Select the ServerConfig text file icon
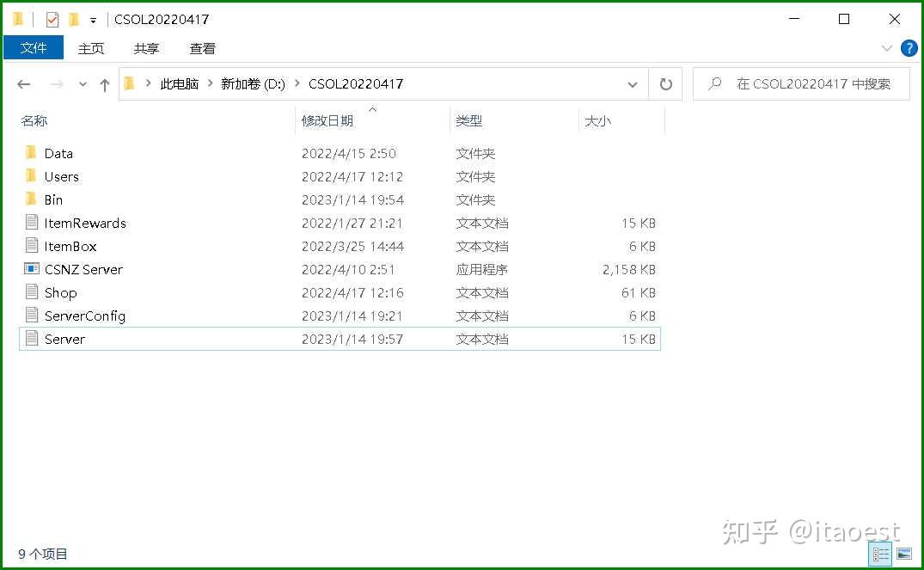The image size is (924, 570). pos(32,316)
